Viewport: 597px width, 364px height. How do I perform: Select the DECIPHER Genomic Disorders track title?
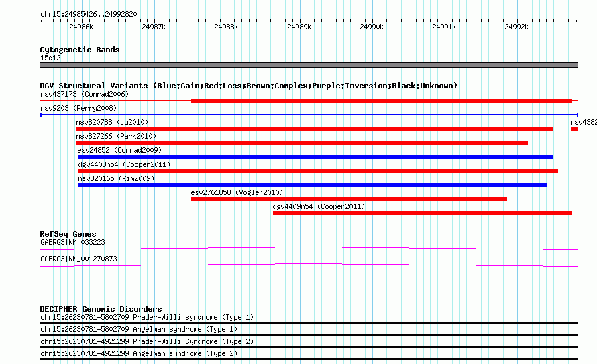point(101,309)
